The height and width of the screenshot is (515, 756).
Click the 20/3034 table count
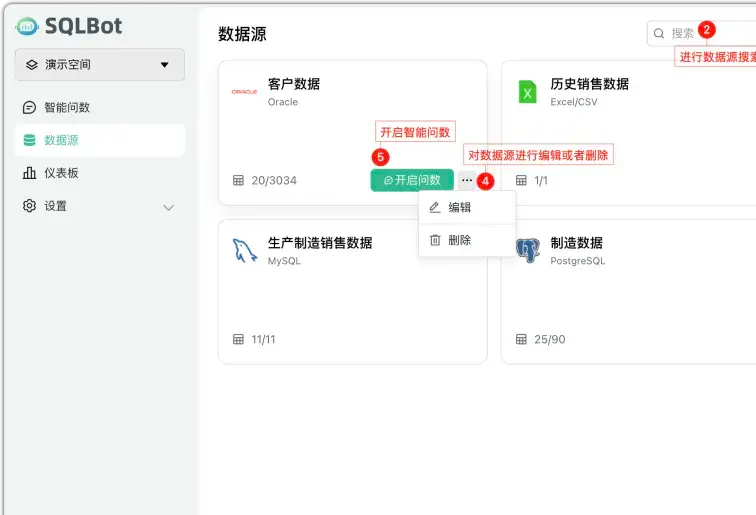click(x=274, y=180)
